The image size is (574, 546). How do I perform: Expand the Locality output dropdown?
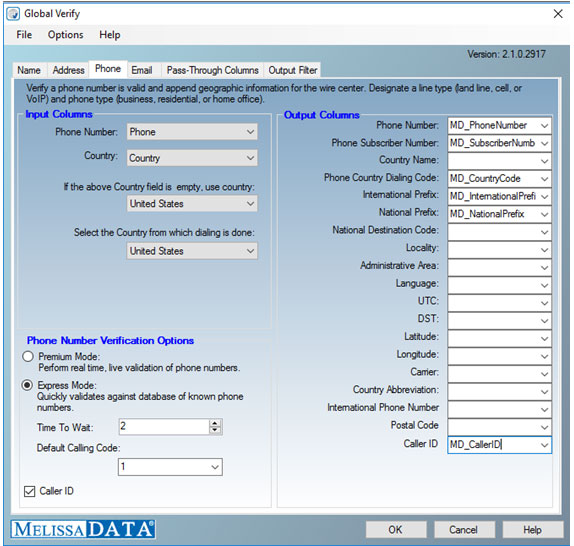(x=544, y=250)
